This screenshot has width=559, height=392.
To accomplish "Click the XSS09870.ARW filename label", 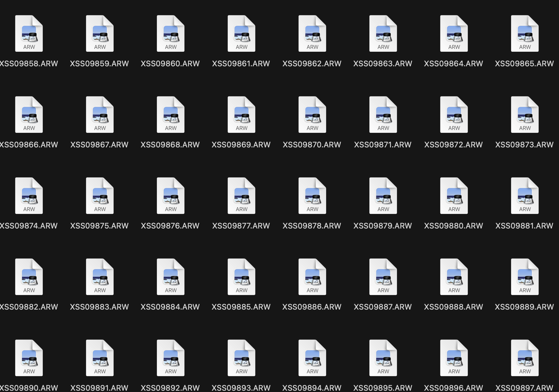I will pos(312,145).
